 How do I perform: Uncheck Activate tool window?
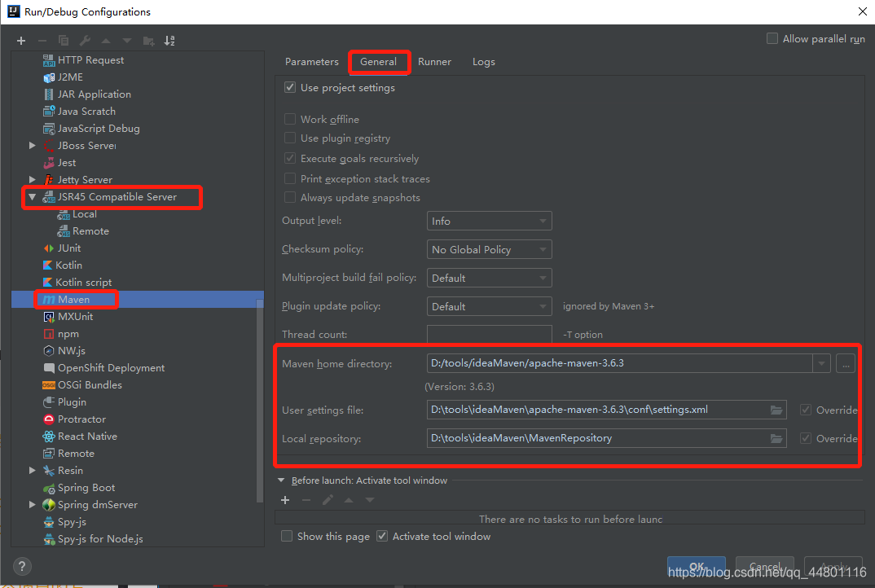[x=382, y=536]
